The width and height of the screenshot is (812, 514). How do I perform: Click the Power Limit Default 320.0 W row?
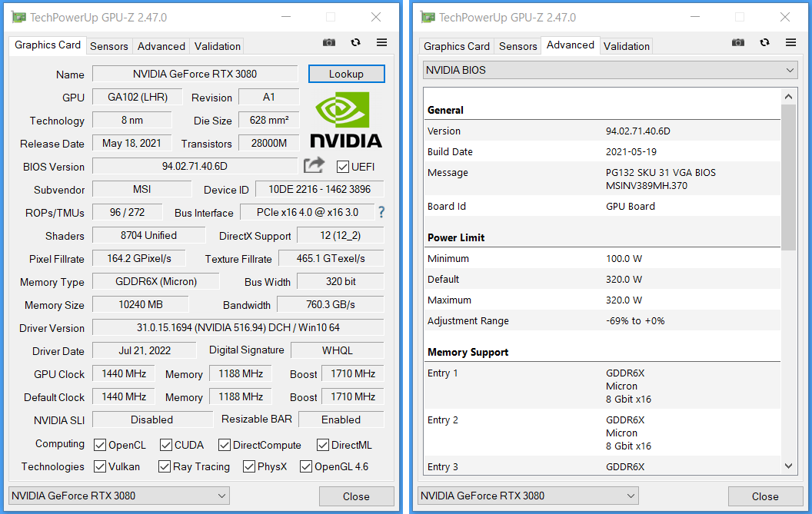pyautogui.click(x=602, y=279)
